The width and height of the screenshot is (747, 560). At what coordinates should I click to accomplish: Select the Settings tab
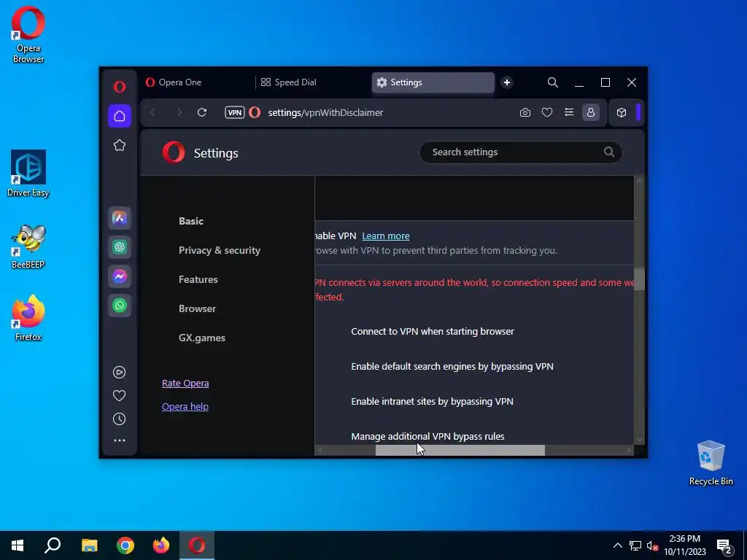(433, 82)
